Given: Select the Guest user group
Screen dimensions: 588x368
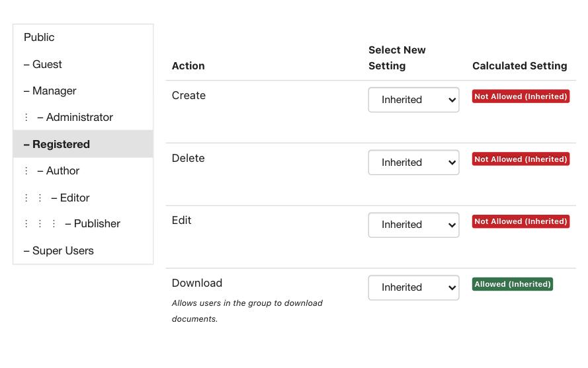Looking at the screenshot, I should [83, 64].
